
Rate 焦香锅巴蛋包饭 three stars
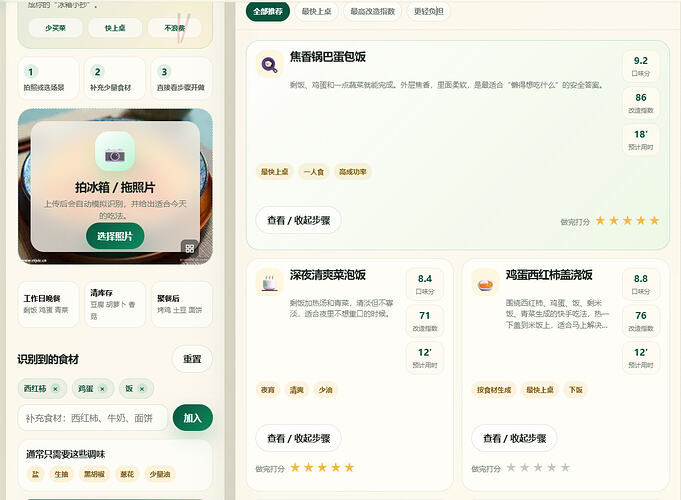[627, 221]
